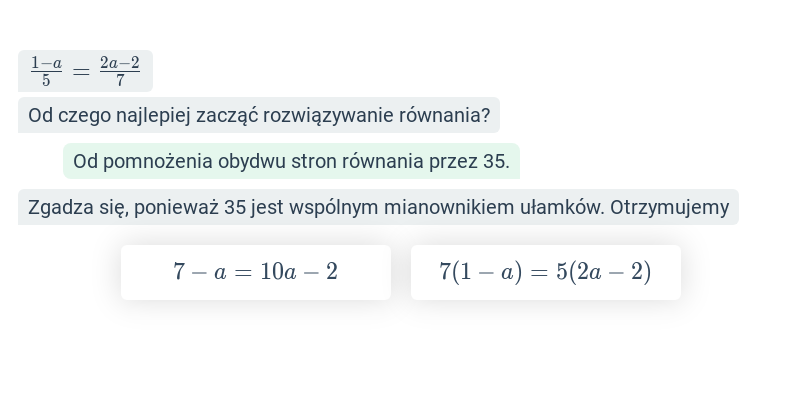Click the word 'Otrzymujemy'
This screenshot has height=400, width=800.
click(669, 208)
